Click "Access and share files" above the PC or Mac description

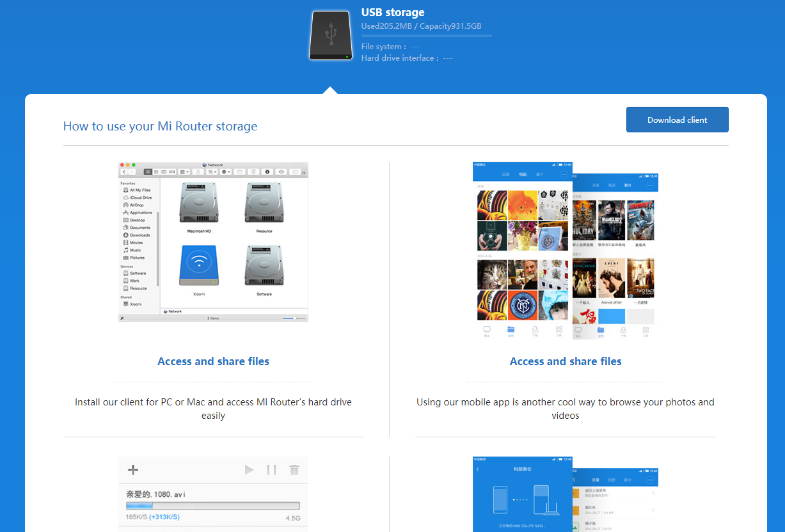(x=213, y=361)
